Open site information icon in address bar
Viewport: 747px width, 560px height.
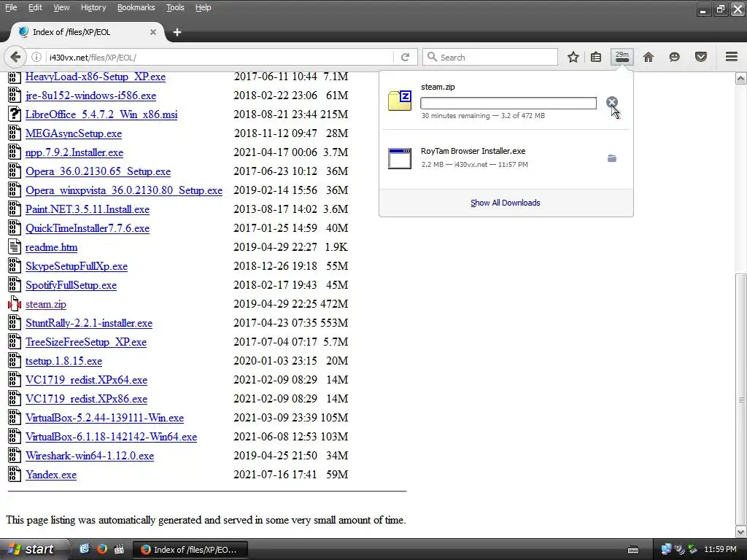(36, 57)
